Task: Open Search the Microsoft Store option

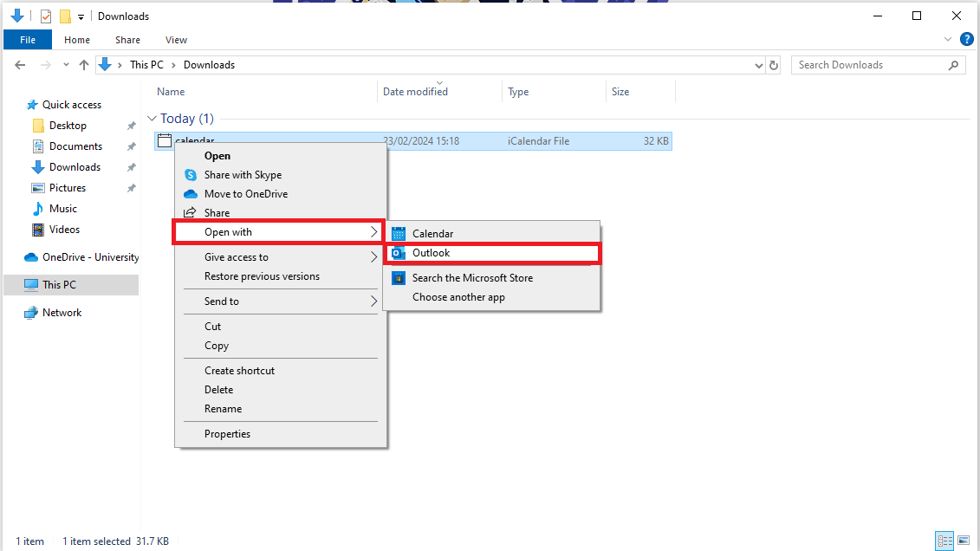Action: pos(474,277)
